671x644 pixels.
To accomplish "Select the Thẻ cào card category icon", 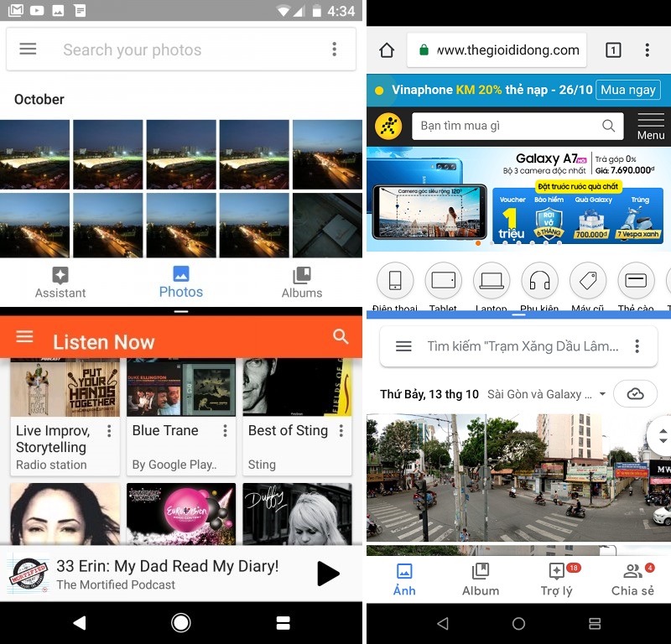I will 636,281.
